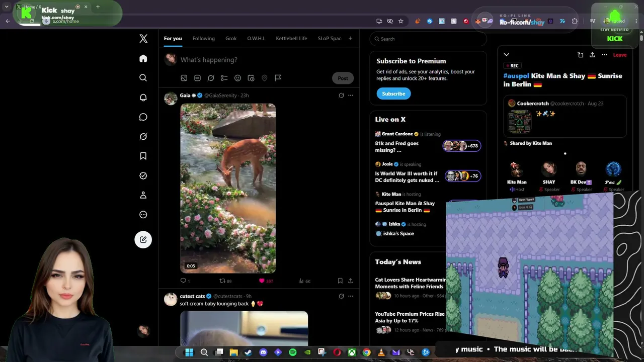Open Profile person icon in X sidebar
The image size is (644, 362).
143,195
